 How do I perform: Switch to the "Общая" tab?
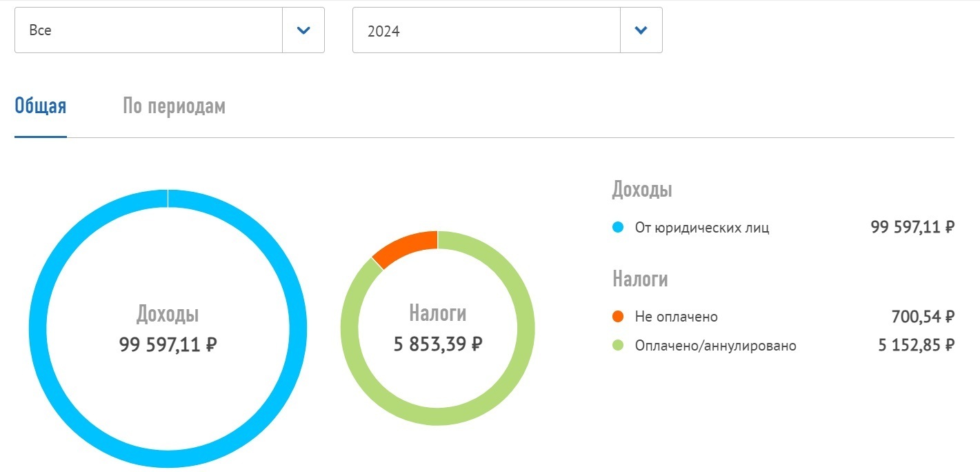[x=41, y=107]
